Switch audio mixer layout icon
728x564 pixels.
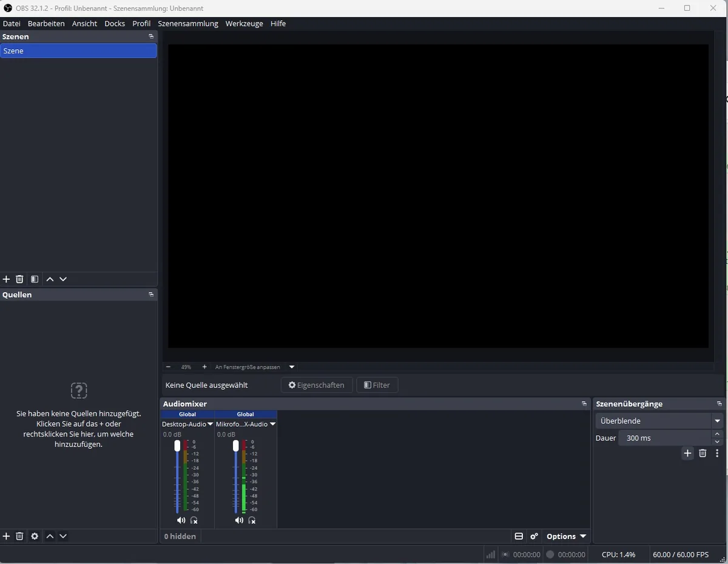[x=519, y=536]
